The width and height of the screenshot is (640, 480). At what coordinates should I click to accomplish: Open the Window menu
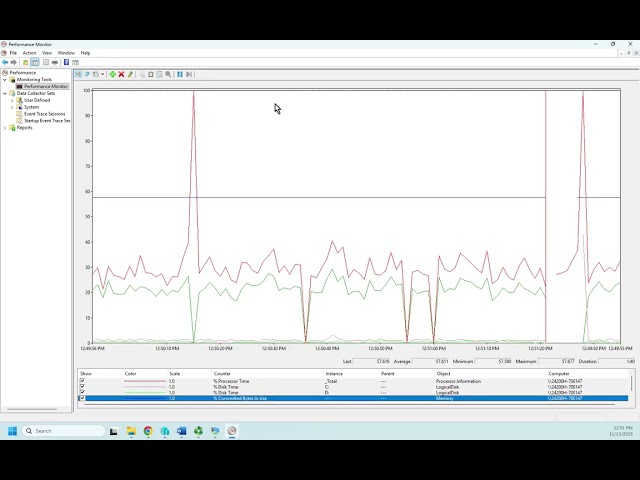click(66, 53)
